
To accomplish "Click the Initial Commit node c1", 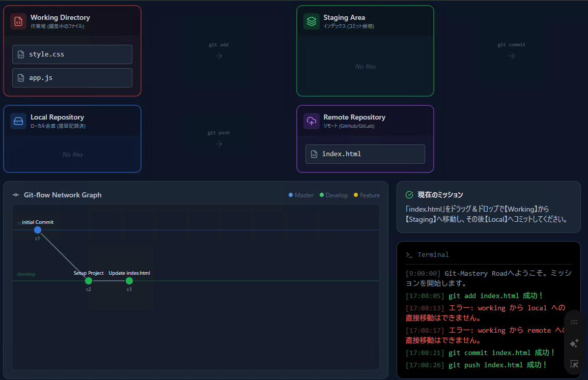I will 38,230.
